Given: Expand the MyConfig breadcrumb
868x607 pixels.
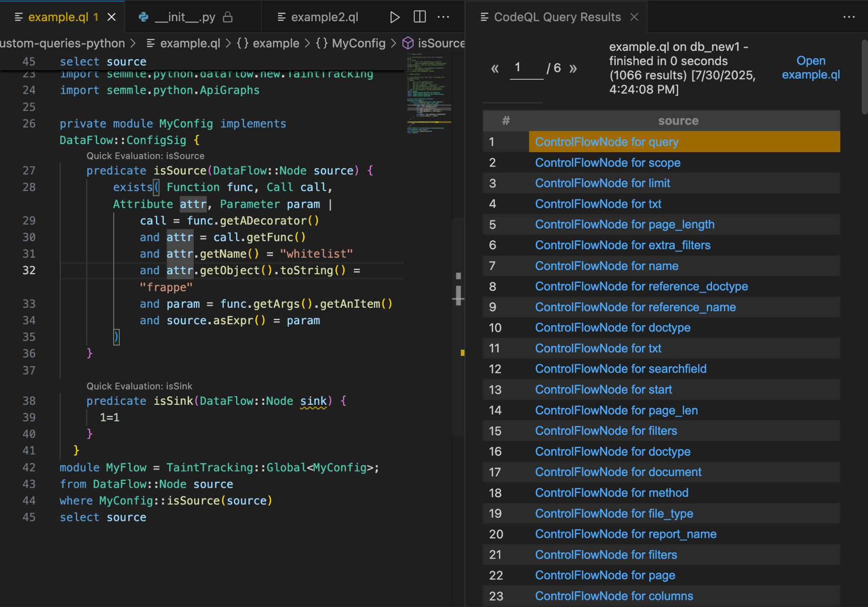Looking at the screenshot, I should point(358,43).
